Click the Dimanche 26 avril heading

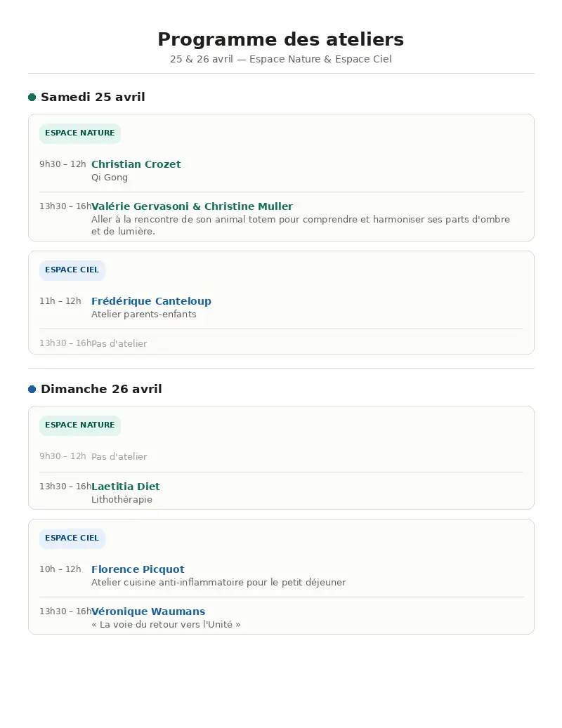(x=101, y=389)
